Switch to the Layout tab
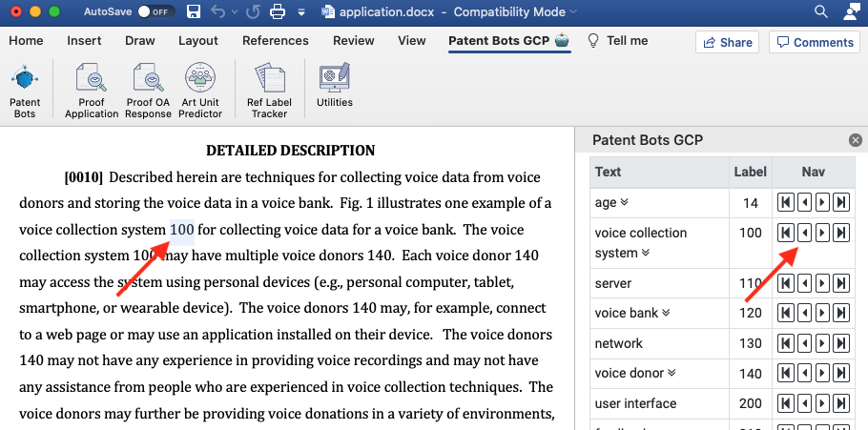This screenshot has width=868, height=430. point(198,40)
